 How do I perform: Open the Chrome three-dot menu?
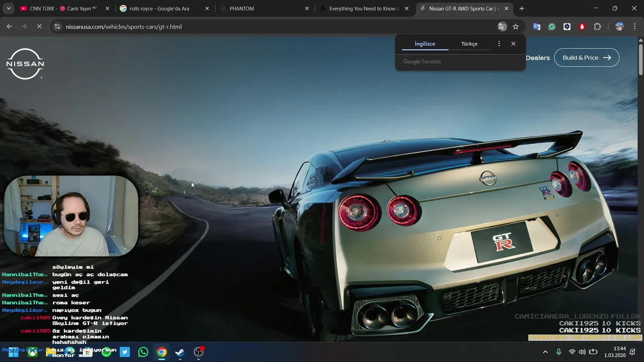point(634,27)
